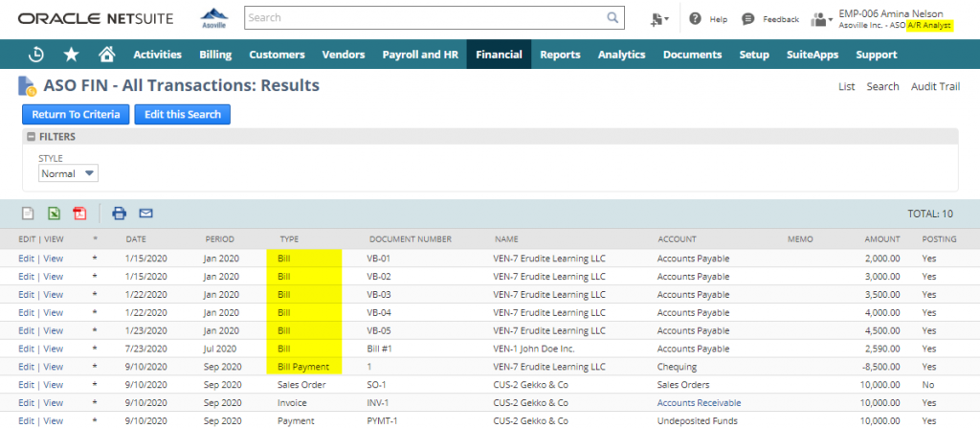Sort by the TYPE column header
This screenshot has width=980, height=429.
pos(289,238)
